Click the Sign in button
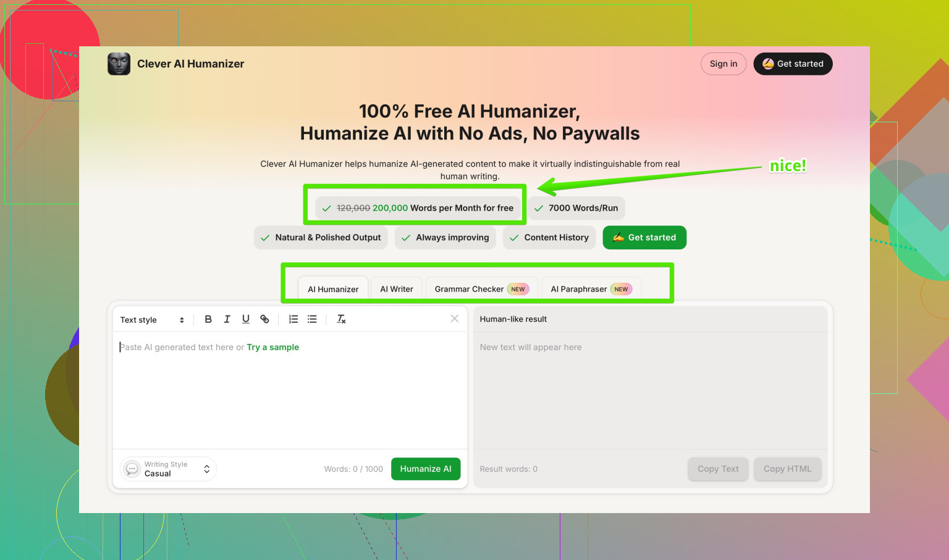 (723, 64)
